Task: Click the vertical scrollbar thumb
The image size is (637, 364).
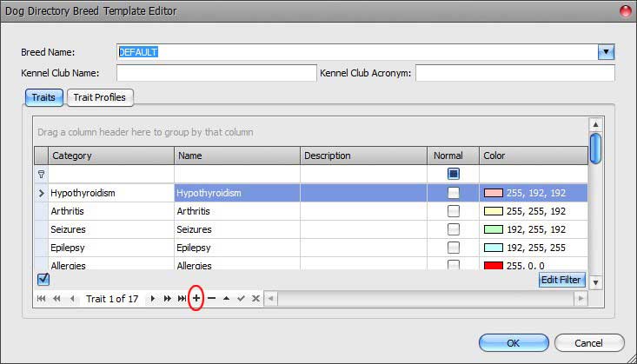Action: (595, 149)
